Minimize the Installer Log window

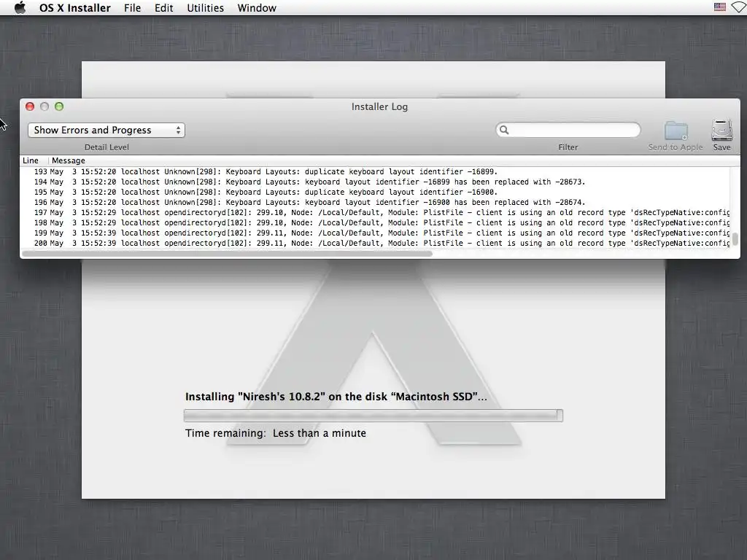coord(44,106)
